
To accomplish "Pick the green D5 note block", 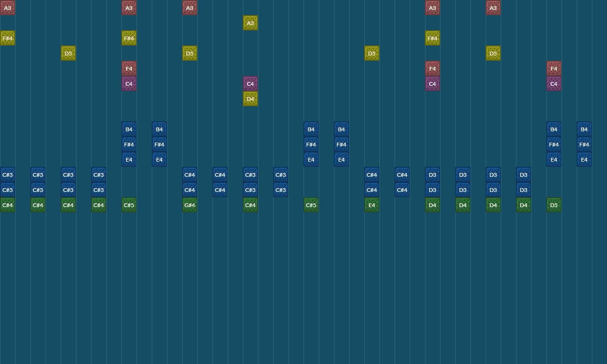I will pos(554,205).
